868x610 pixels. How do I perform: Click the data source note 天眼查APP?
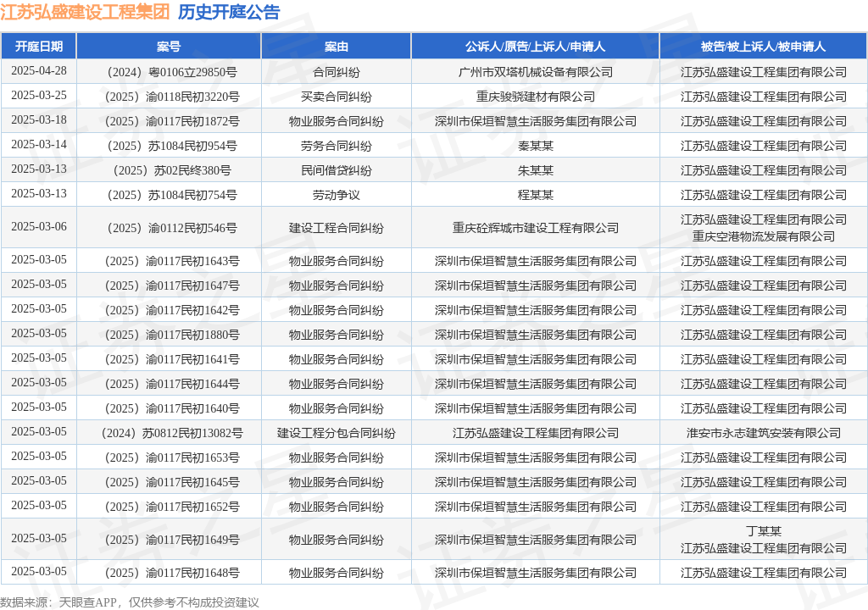pyautogui.click(x=87, y=602)
